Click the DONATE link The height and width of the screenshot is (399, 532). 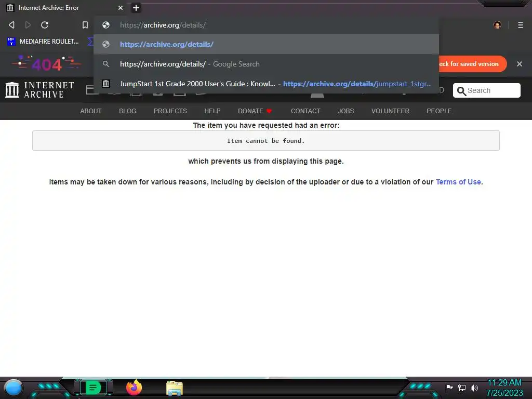click(255, 111)
